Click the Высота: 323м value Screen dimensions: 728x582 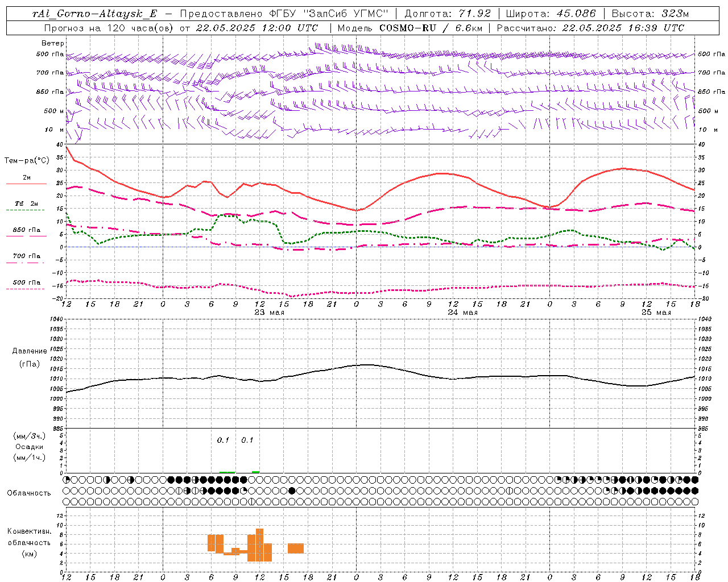click(x=650, y=14)
